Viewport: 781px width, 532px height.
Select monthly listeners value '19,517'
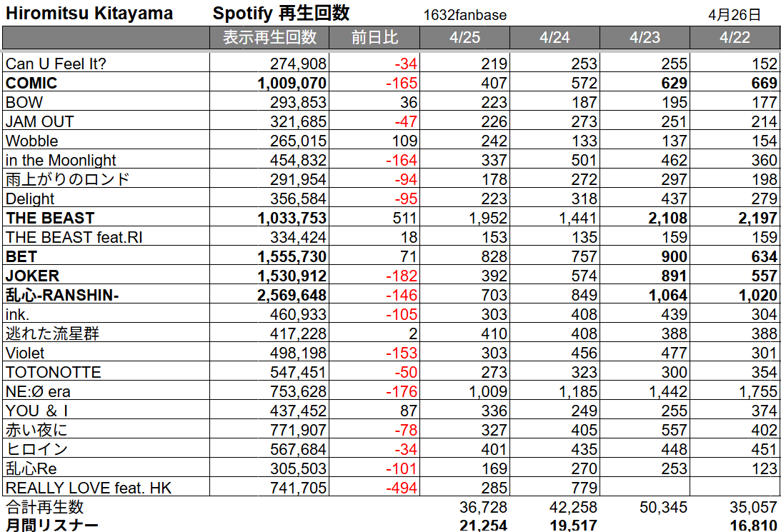[x=573, y=525]
